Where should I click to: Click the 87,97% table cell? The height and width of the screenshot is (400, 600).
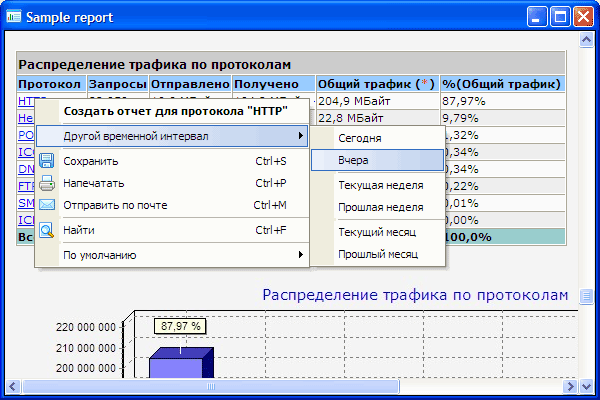click(502, 101)
